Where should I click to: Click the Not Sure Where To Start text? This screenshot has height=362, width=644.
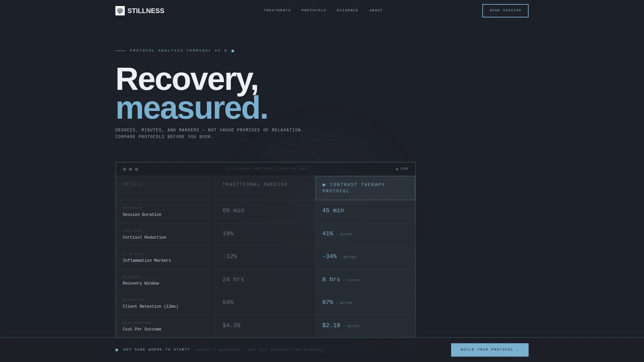pyautogui.click(x=157, y=350)
